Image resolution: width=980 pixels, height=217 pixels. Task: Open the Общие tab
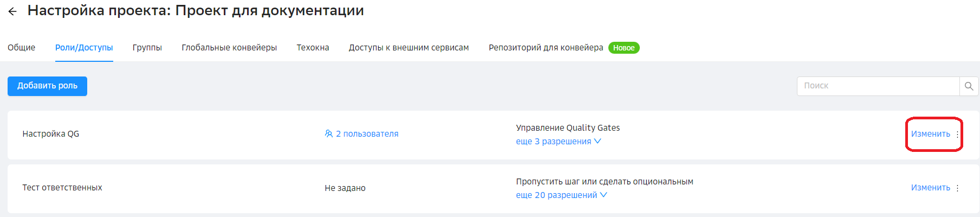pyautogui.click(x=22, y=48)
